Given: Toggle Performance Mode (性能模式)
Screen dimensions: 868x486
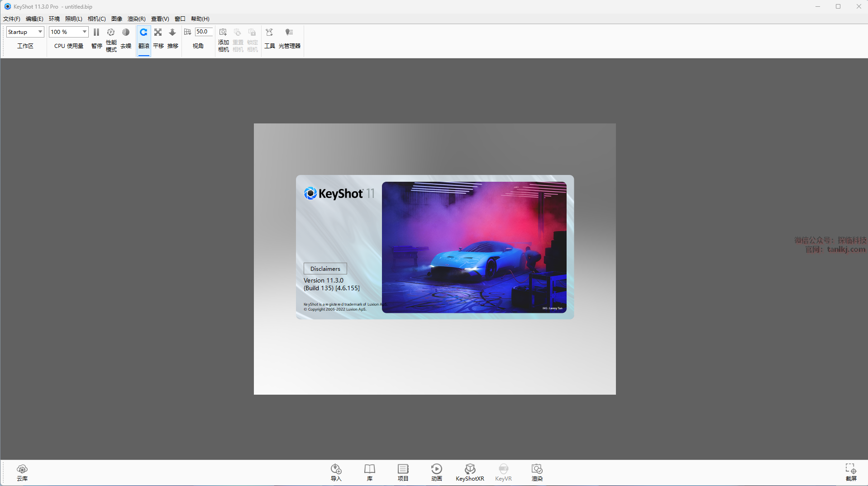Looking at the screenshot, I should point(111,33).
